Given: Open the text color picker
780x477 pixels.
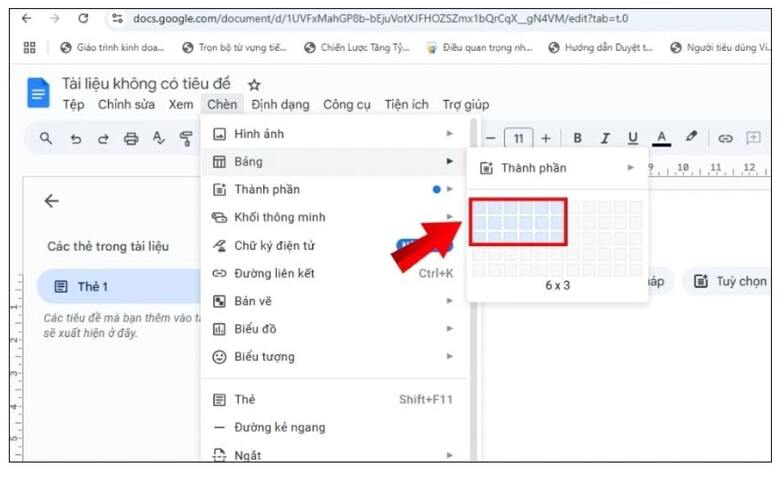Looking at the screenshot, I should pyautogui.click(x=661, y=138).
